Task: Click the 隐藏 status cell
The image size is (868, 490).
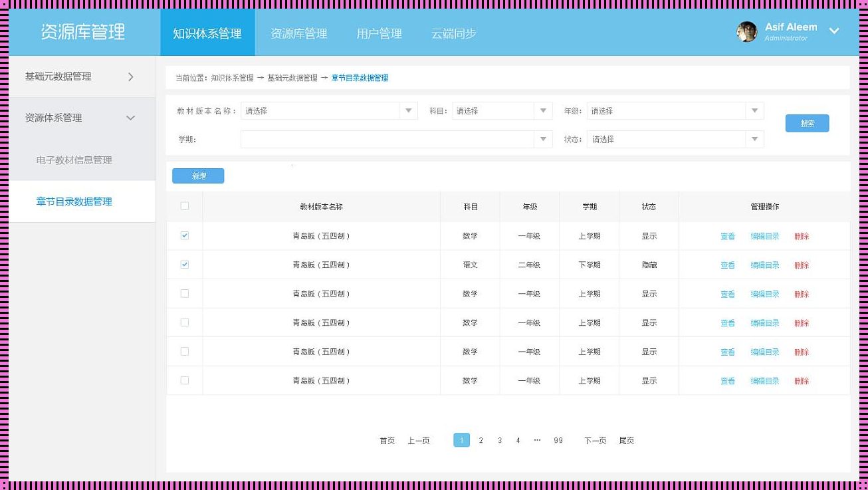Action: coord(649,265)
